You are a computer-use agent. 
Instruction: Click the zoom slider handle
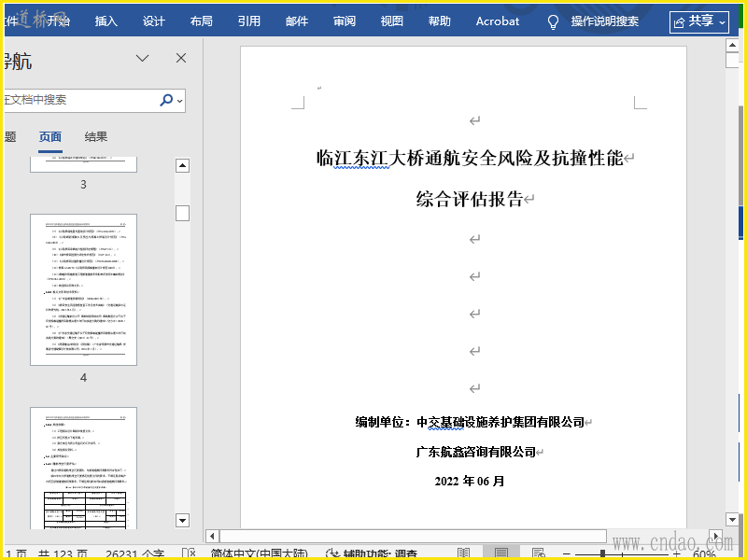click(602, 554)
